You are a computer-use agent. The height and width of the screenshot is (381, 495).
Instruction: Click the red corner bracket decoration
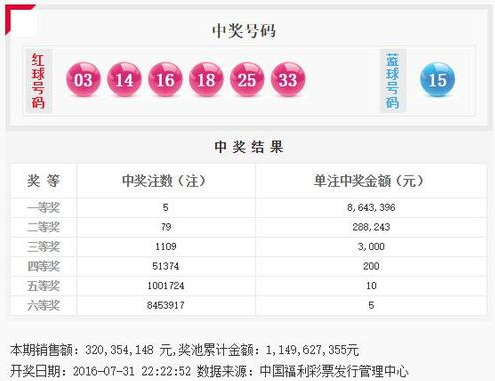[x=18, y=18]
